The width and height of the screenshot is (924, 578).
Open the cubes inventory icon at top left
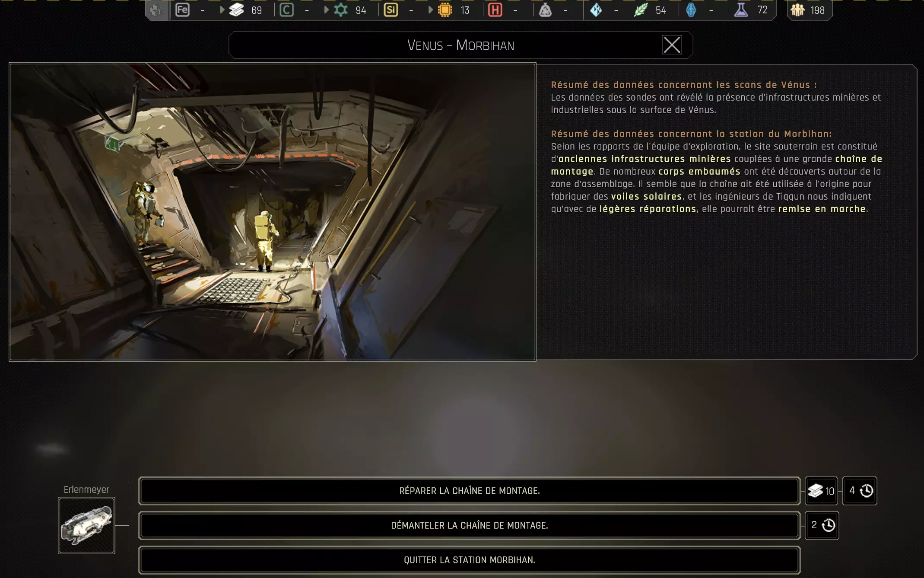pyautogui.click(x=157, y=10)
